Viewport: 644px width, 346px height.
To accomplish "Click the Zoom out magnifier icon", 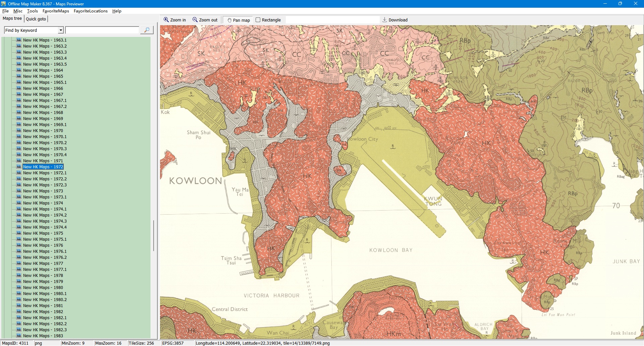I will [x=195, y=20].
